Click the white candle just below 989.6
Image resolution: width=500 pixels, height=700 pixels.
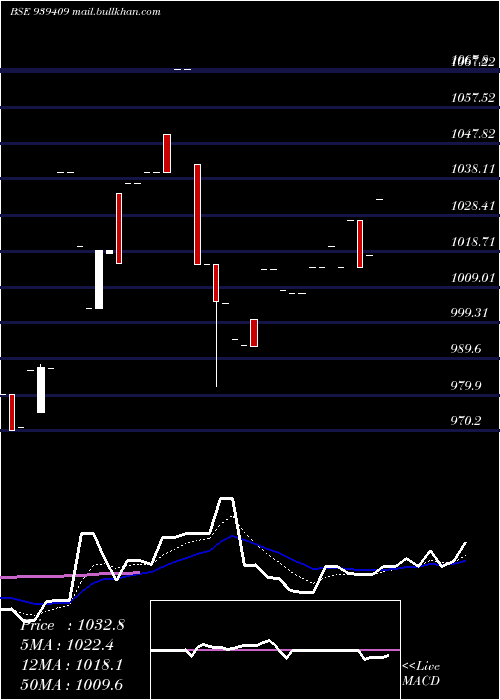click(41, 390)
